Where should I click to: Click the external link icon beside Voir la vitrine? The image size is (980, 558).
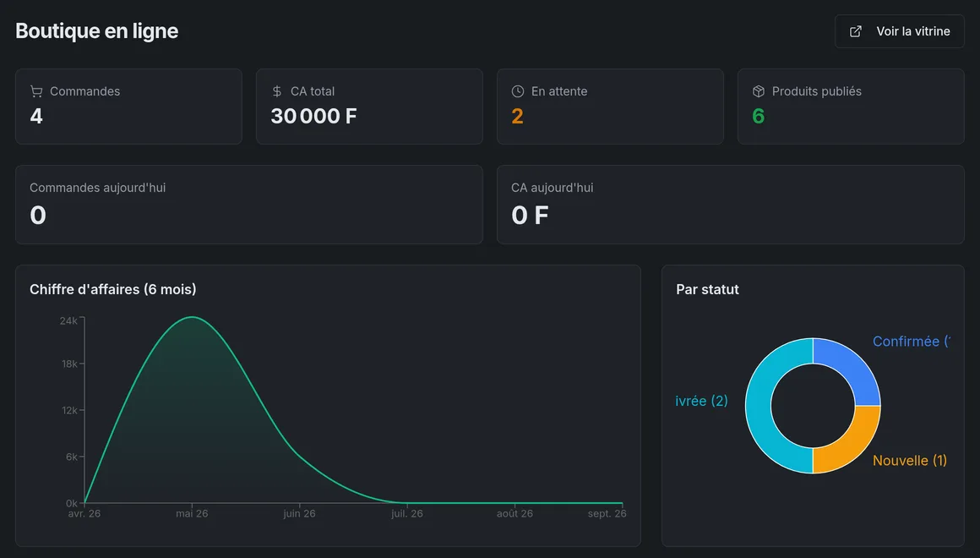(856, 31)
